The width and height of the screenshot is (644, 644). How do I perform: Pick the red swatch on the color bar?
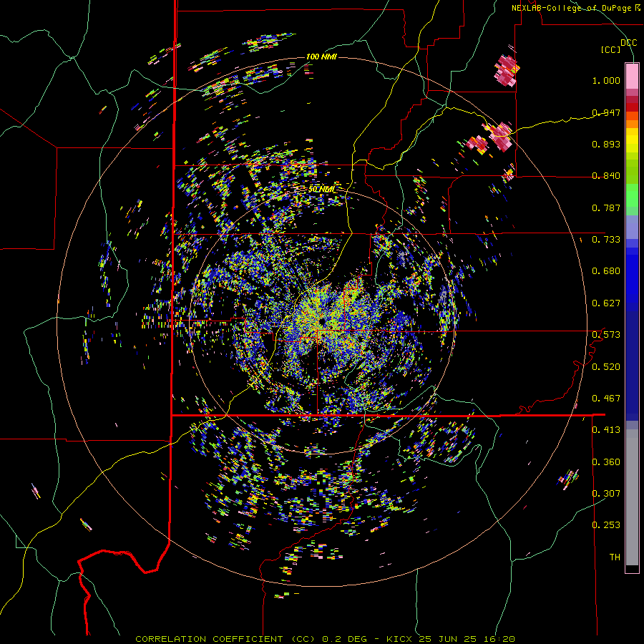point(632,107)
